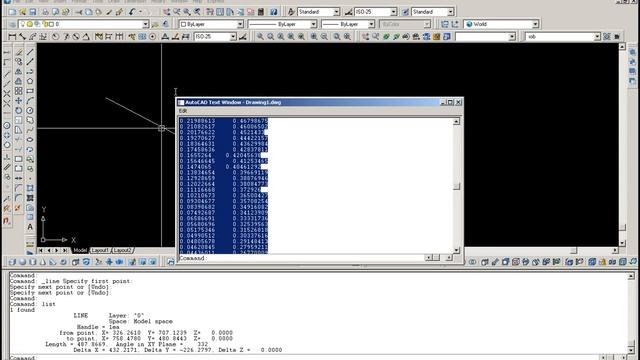Select the Arc draw tool
Viewport: 640px width, 360px height.
point(30,101)
